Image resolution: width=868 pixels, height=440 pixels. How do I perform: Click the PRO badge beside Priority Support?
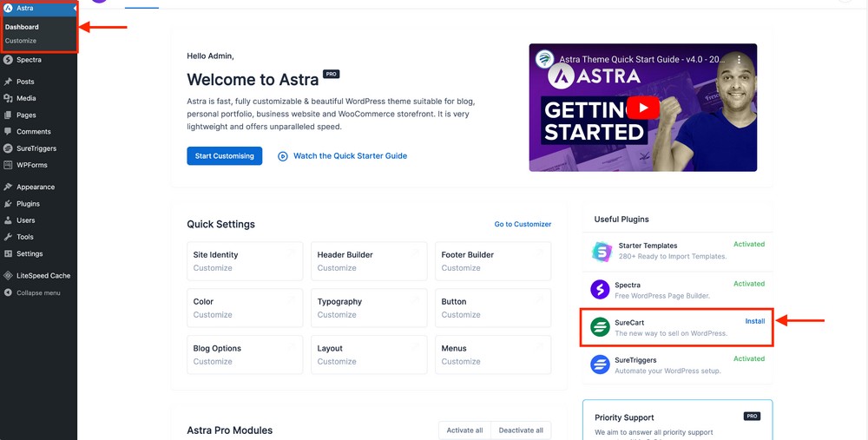coord(752,417)
